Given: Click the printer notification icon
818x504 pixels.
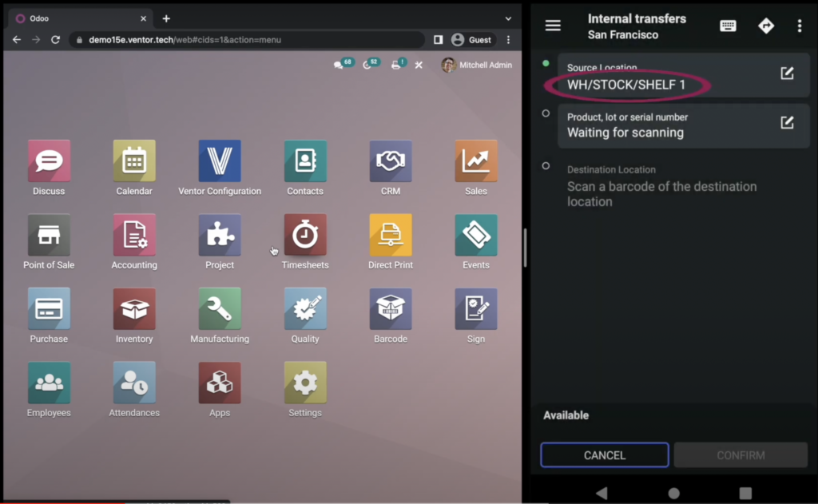Looking at the screenshot, I should tap(399, 64).
